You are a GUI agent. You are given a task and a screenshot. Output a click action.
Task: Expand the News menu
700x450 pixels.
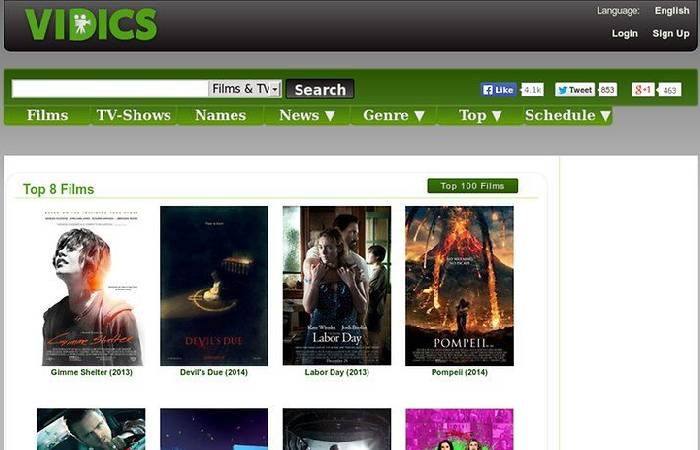307,115
